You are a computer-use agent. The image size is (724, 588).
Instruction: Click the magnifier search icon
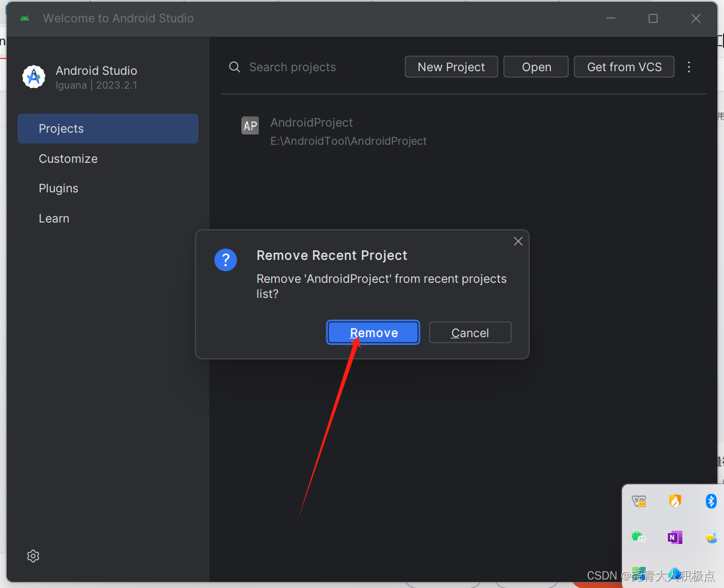point(235,67)
